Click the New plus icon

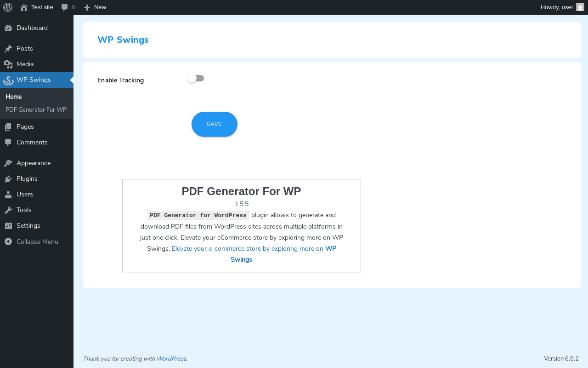coord(87,7)
